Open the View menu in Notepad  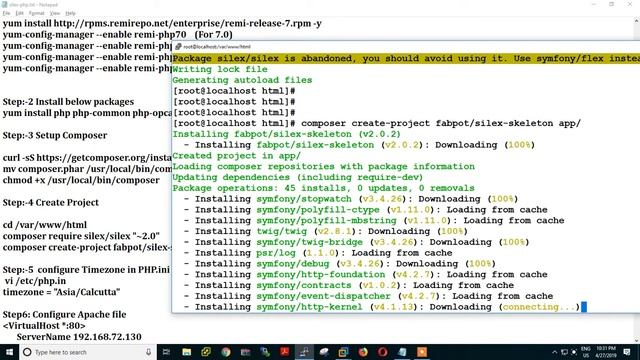[55, 13]
